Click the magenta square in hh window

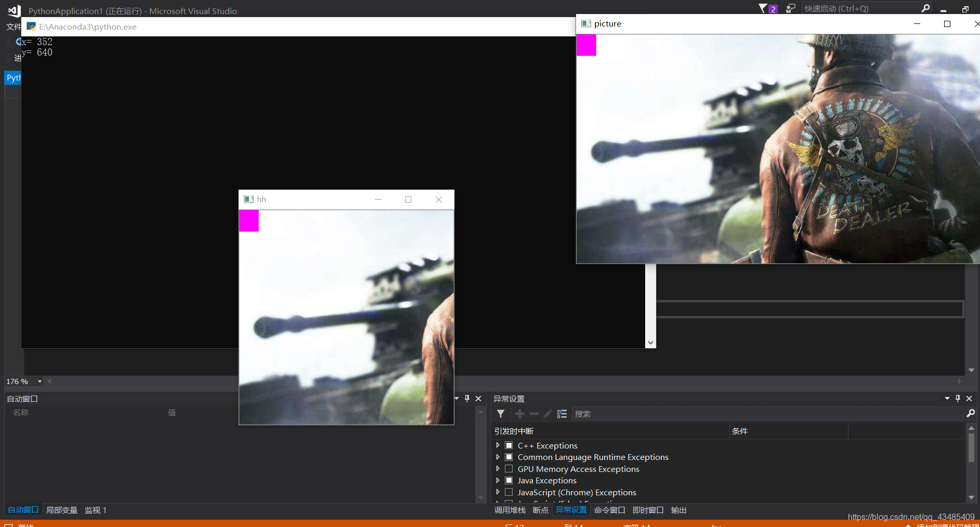tap(249, 220)
